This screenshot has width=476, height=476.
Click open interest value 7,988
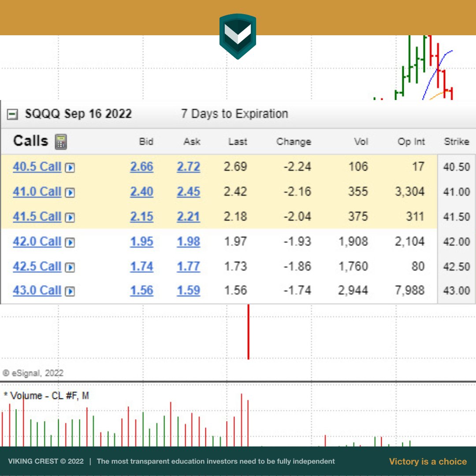coord(409,290)
